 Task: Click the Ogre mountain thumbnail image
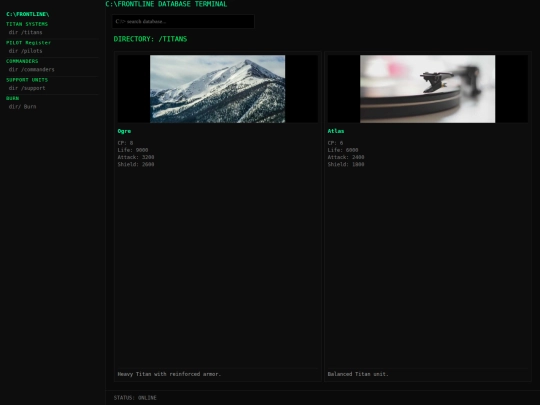click(x=218, y=89)
